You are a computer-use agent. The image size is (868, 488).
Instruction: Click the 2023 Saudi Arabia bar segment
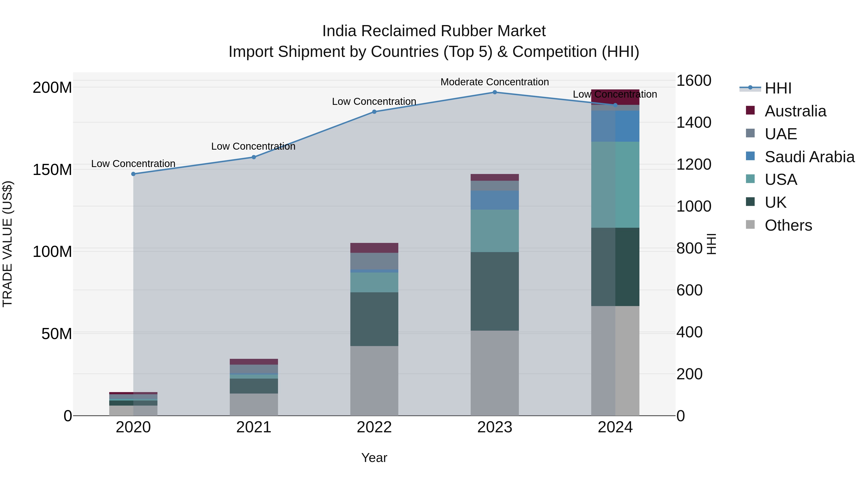pyautogui.click(x=495, y=201)
